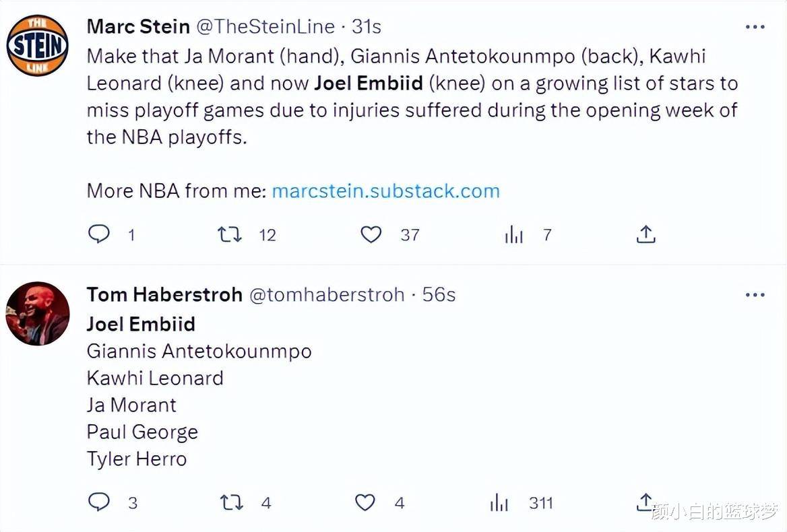Open Marc Stein's tweet 31s timestamp
Image resolution: width=787 pixels, height=532 pixels.
(367, 27)
